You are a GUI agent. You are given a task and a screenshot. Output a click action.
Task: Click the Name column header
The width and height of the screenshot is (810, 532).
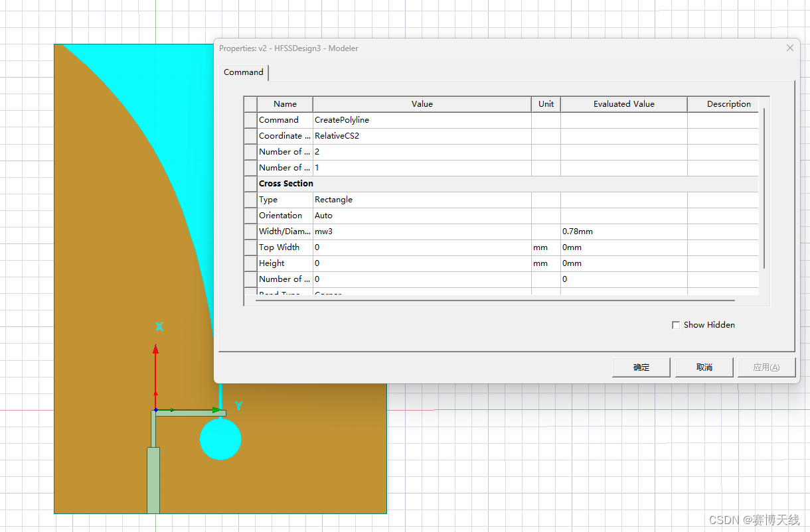285,104
